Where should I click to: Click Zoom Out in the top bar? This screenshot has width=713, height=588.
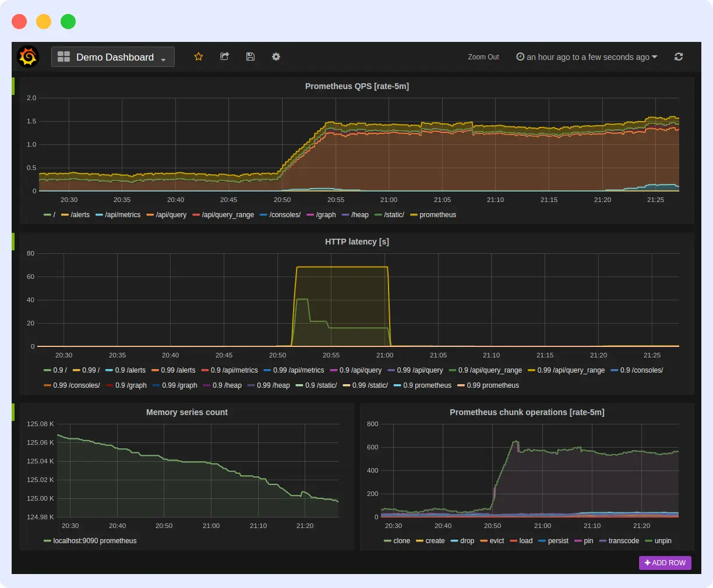pos(483,57)
